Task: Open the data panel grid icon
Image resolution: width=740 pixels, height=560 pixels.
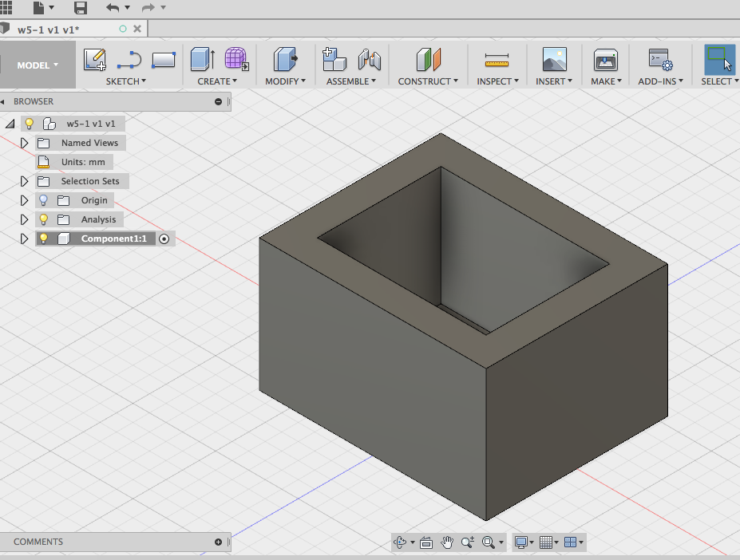Action: (x=6, y=7)
